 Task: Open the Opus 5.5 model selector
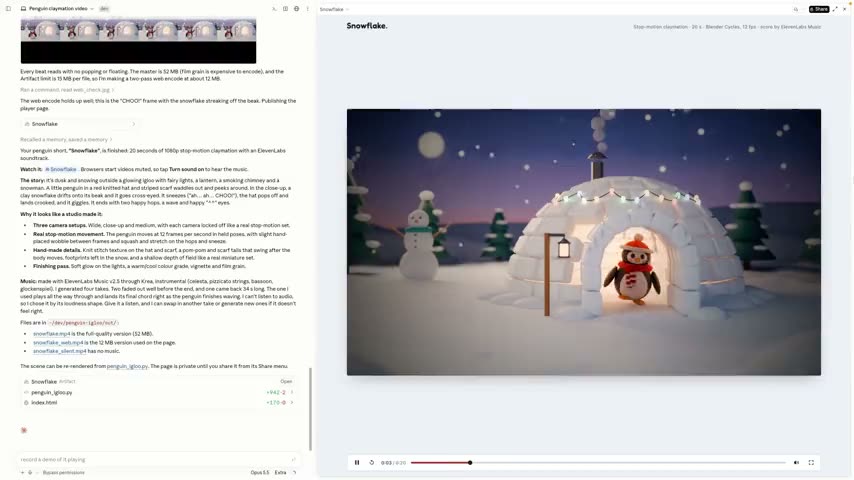[260, 472]
